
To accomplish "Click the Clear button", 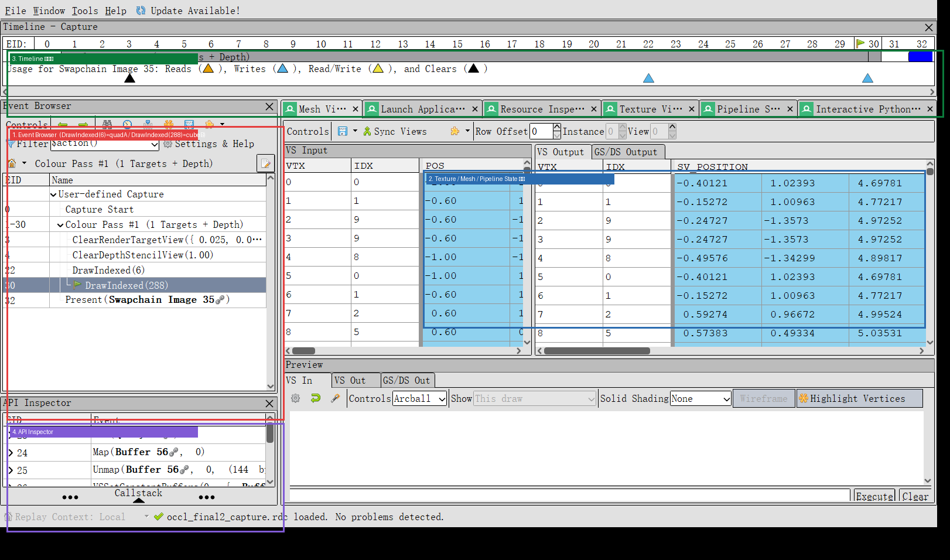I will tap(915, 496).
